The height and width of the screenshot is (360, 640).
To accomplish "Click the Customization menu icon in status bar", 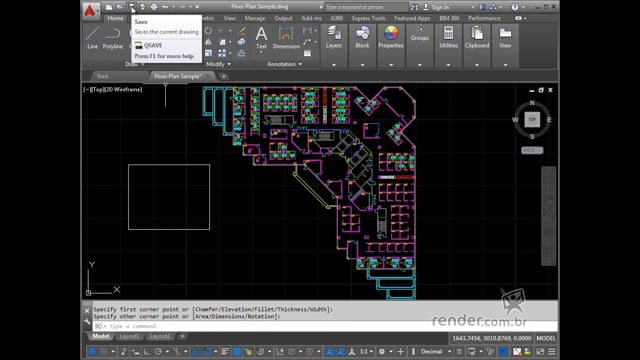I will pyautogui.click(x=551, y=351).
